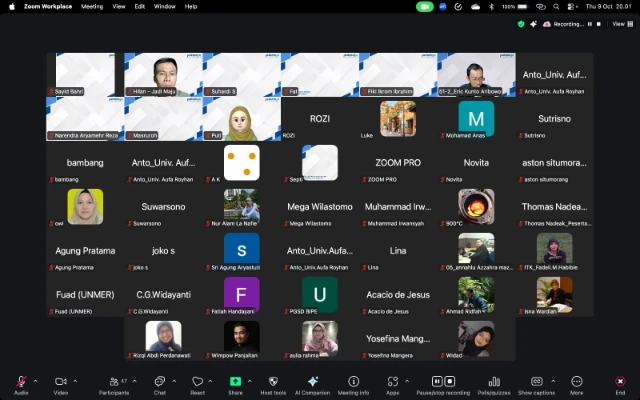Open the More options toolbar item
Image resolution: width=640 pixels, height=400 pixels.
[576, 383]
